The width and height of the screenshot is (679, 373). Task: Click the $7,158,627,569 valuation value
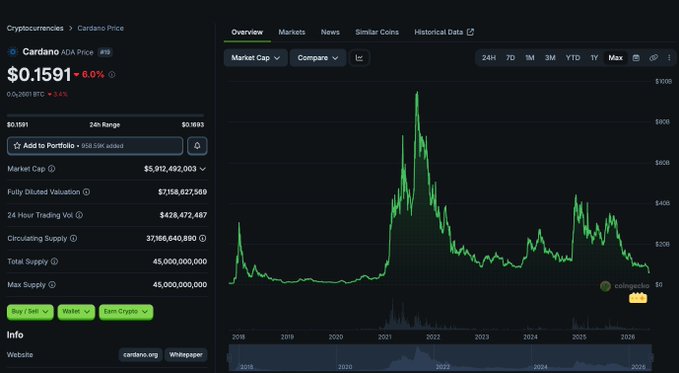point(182,192)
